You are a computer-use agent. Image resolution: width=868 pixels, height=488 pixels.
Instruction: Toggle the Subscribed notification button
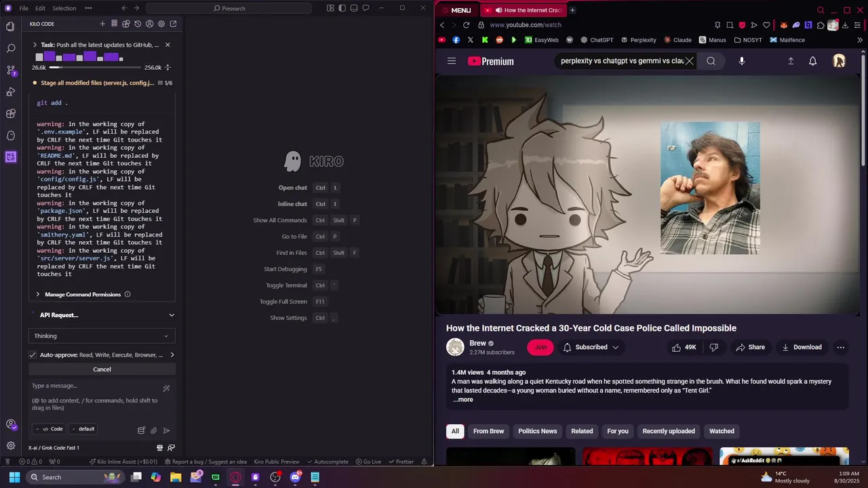click(x=591, y=347)
